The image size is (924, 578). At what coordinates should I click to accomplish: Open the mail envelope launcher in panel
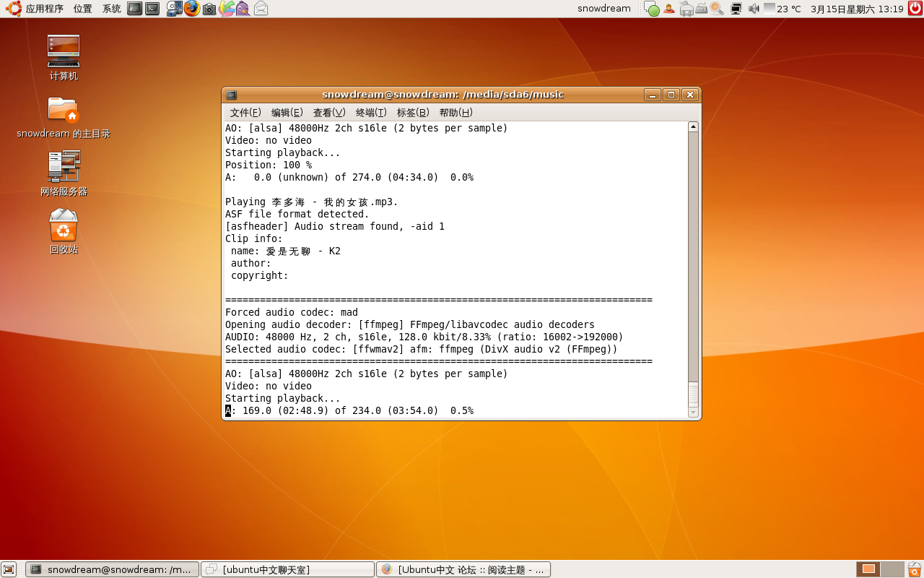click(x=261, y=9)
